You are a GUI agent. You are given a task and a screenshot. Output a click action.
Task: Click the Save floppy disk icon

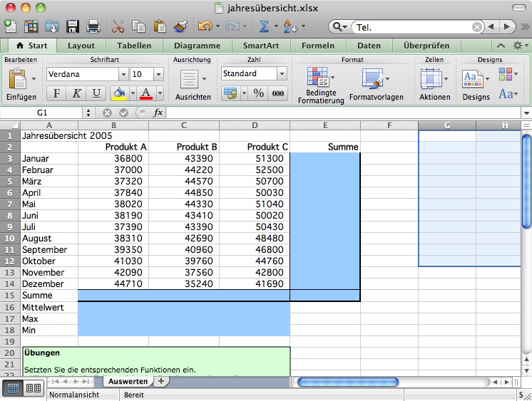[73, 26]
